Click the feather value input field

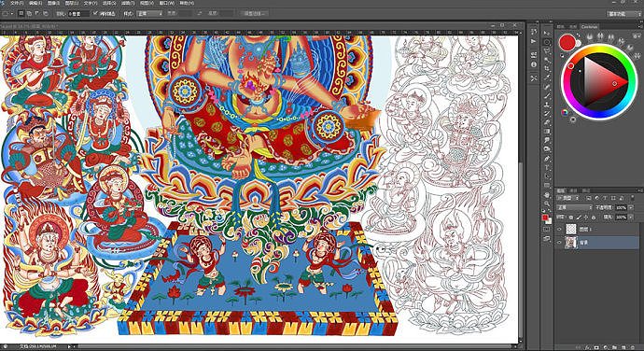pos(78,13)
